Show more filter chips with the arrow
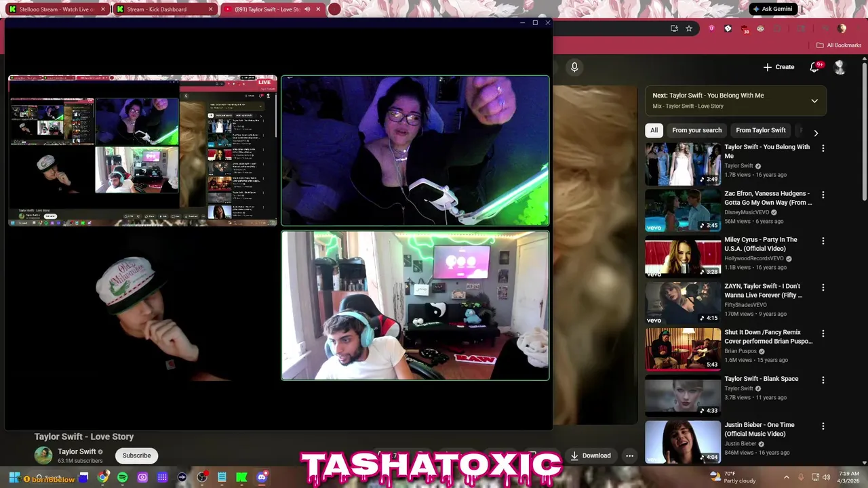868x488 pixels. pyautogui.click(x=816, y=133)
